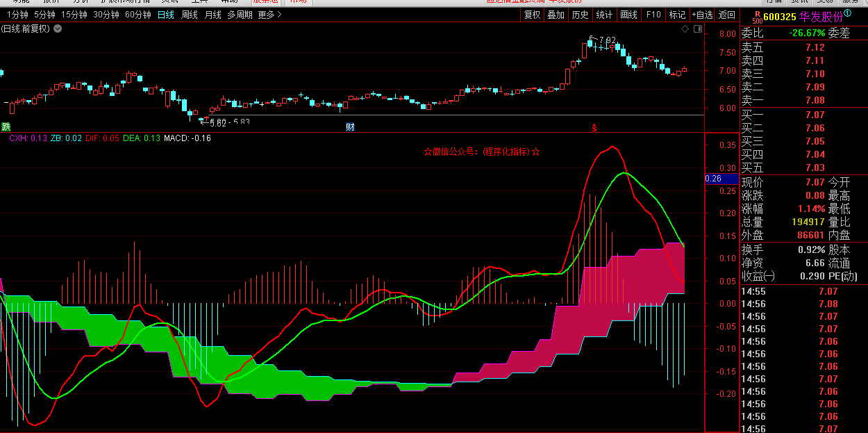Select the 60分钟 period tab
This screenshot has width=868, height=433.
(x=138, y=15)
